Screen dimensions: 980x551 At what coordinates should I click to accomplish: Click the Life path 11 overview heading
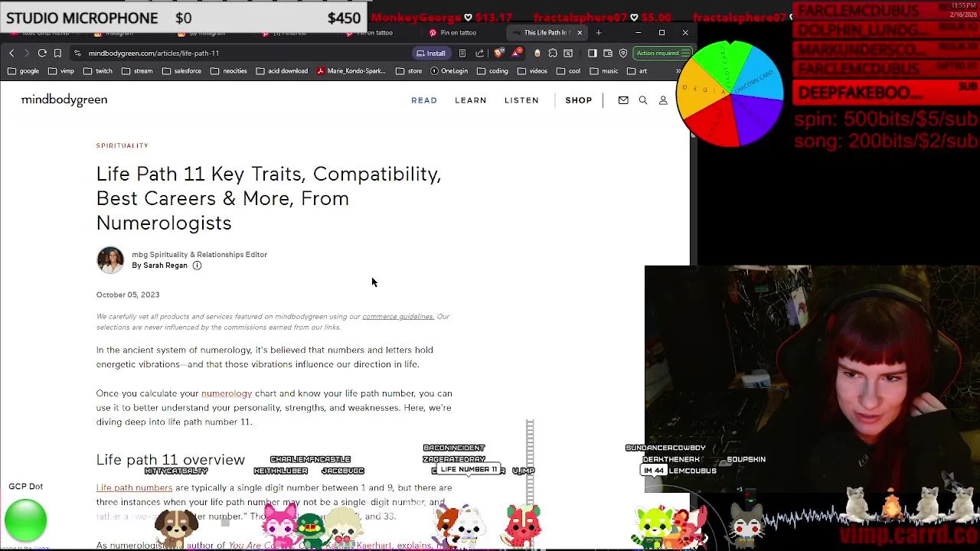coord(171,460)
